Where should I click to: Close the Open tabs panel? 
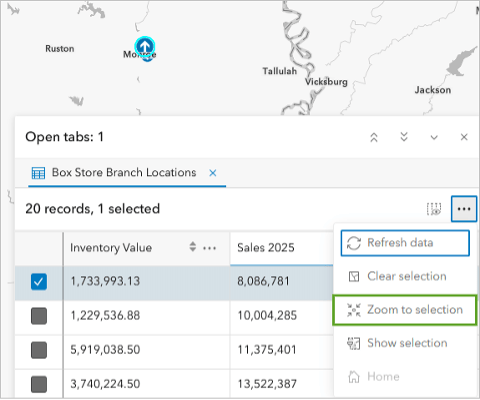(x=464, y=137)
